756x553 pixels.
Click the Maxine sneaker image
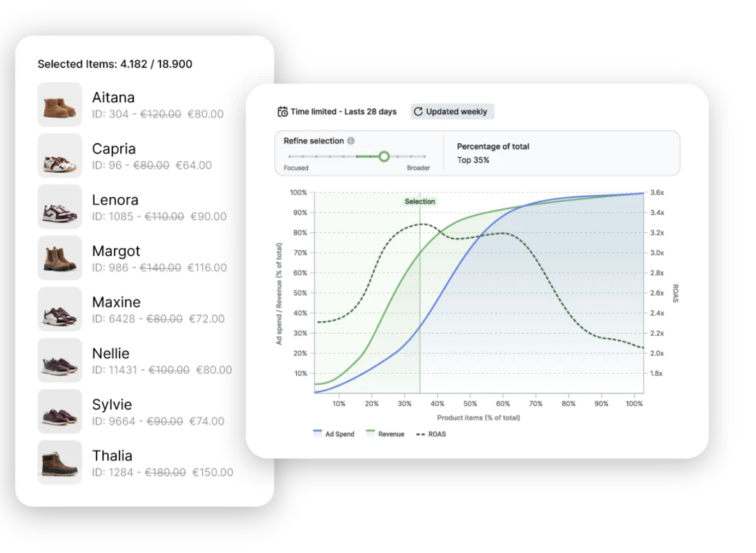coord(60,309)
